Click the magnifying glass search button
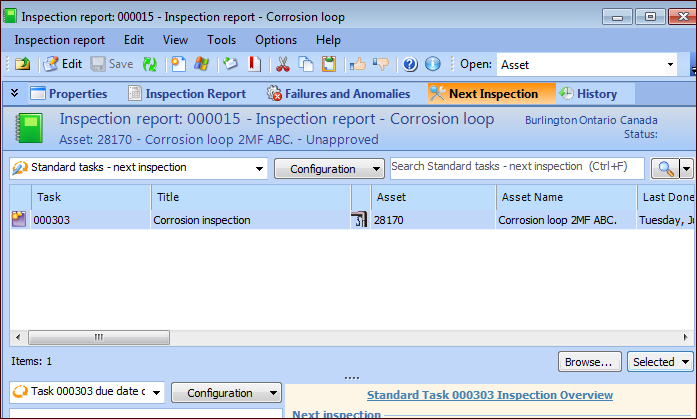This screenshot has width=697, height=419. coord(663,168)
